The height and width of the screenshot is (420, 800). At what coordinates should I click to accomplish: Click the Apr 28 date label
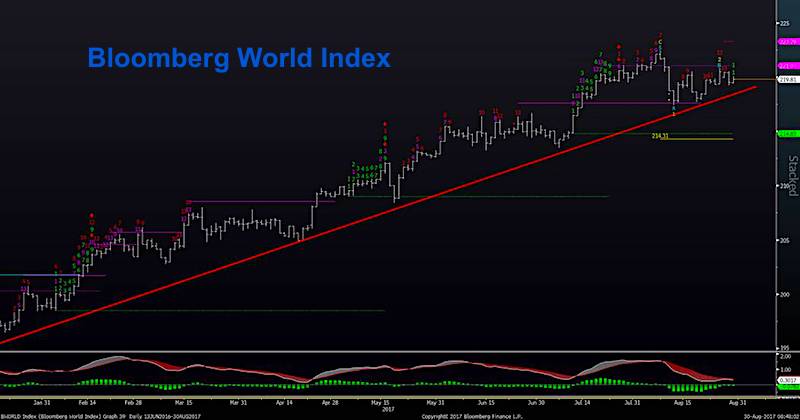pyautogui.click(x=330, y=403)
